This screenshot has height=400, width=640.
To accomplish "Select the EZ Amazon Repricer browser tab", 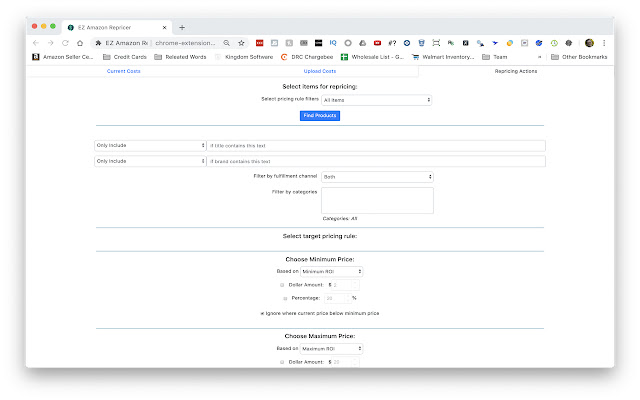I will click(x=117, y=27).
